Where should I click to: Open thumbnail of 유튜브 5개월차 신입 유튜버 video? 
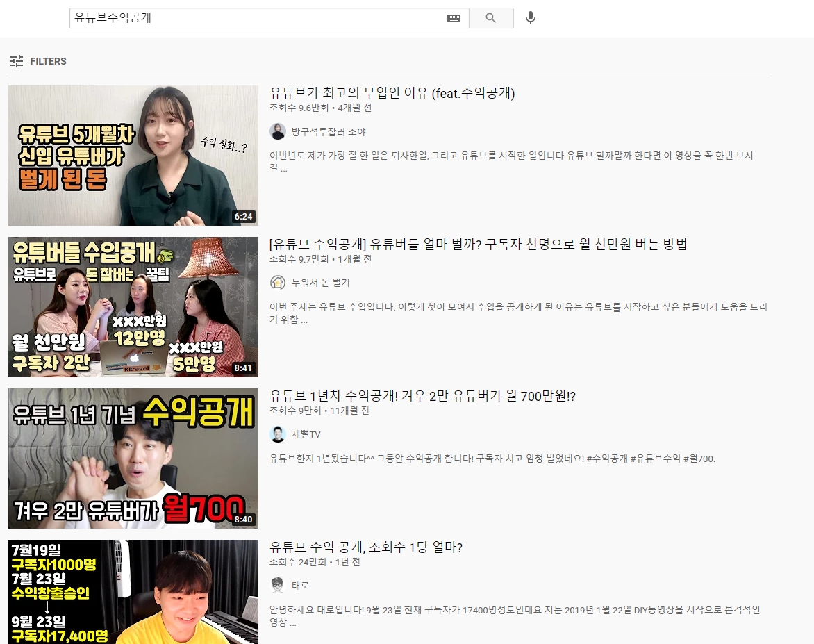(x=133, y=156)
